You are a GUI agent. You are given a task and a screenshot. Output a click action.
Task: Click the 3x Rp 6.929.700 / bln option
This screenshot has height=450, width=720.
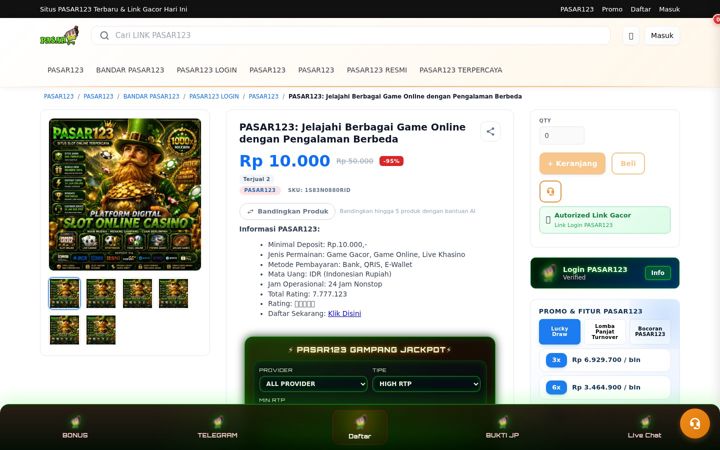pyautogui.click(x=604, y=360)
